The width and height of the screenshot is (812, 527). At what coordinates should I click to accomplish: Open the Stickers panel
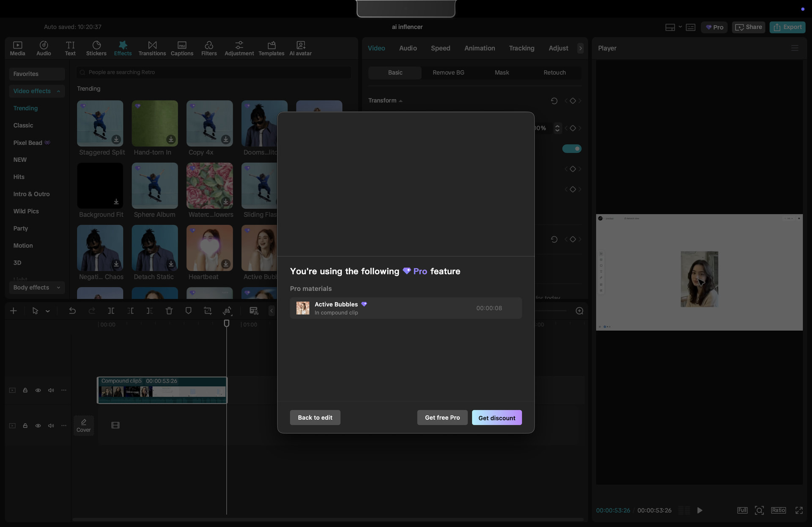tap(96, 48)
